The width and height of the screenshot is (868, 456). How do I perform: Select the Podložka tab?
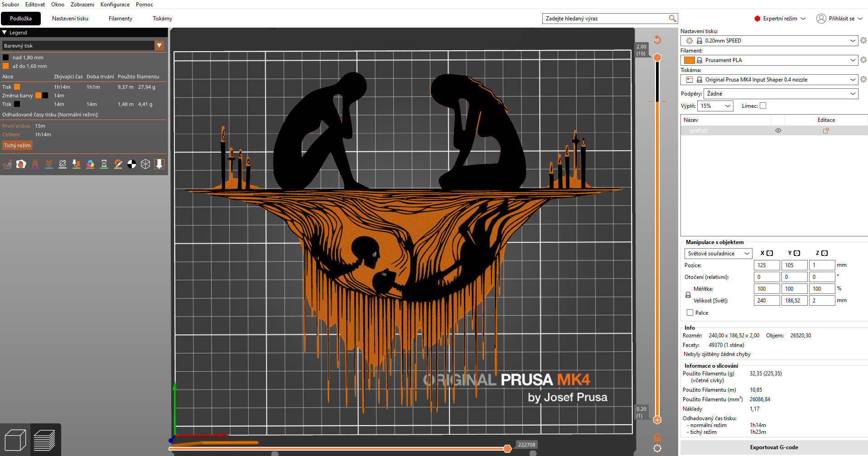pyautogui.click(x=21, y=19)
